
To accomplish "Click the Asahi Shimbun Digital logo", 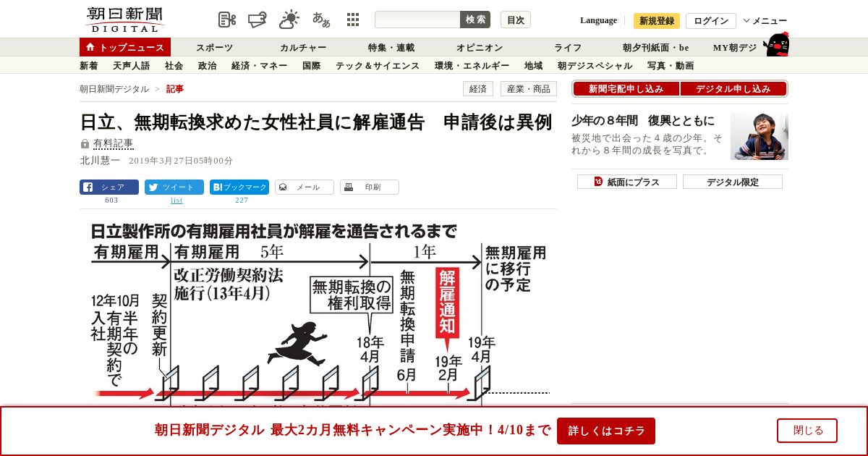I will pyautogui.click(x=124, y=20).
